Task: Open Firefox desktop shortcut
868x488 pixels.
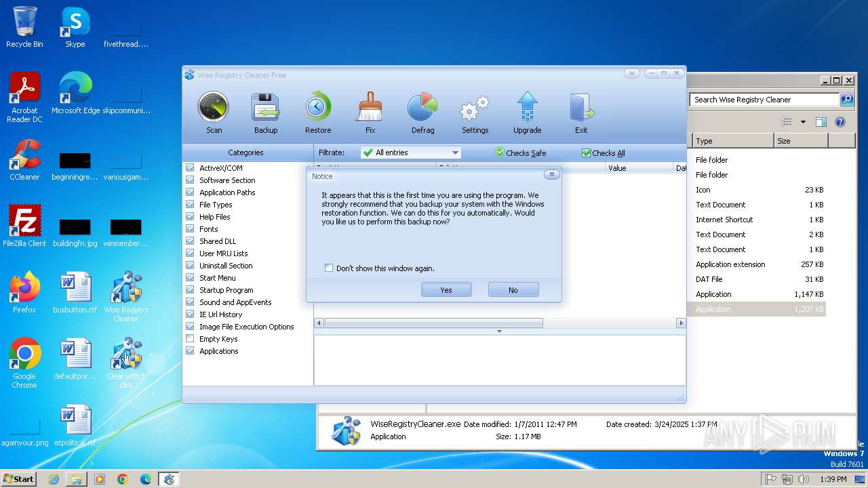Action: point(24,293)
